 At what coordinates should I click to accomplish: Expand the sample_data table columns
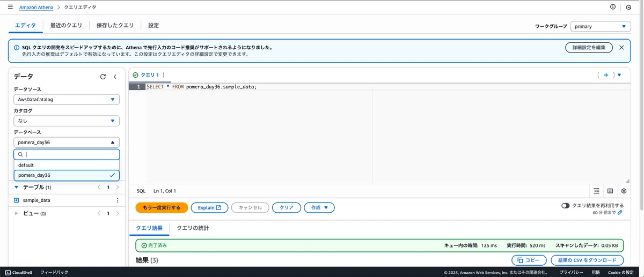click(x=16, y=200)
